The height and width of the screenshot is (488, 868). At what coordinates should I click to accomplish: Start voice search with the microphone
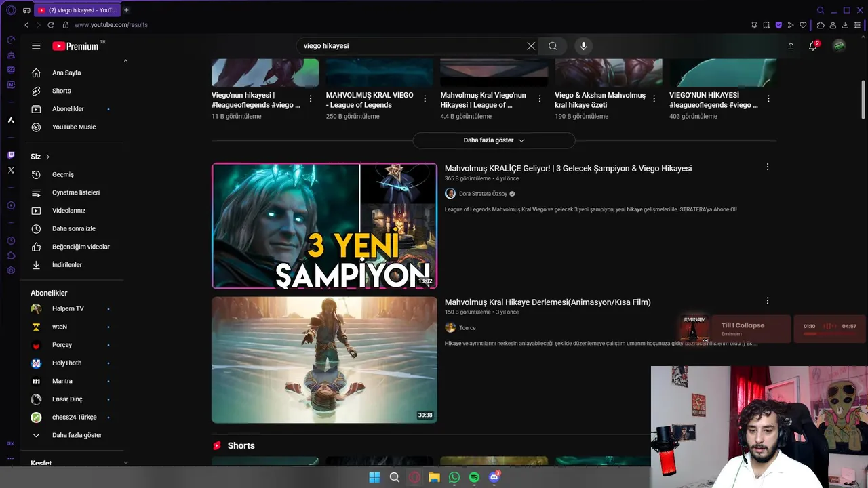[x=583, y=46]
